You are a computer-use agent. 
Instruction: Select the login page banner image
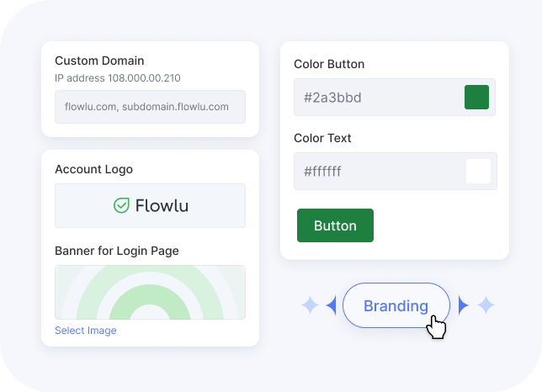pos(150,292)
